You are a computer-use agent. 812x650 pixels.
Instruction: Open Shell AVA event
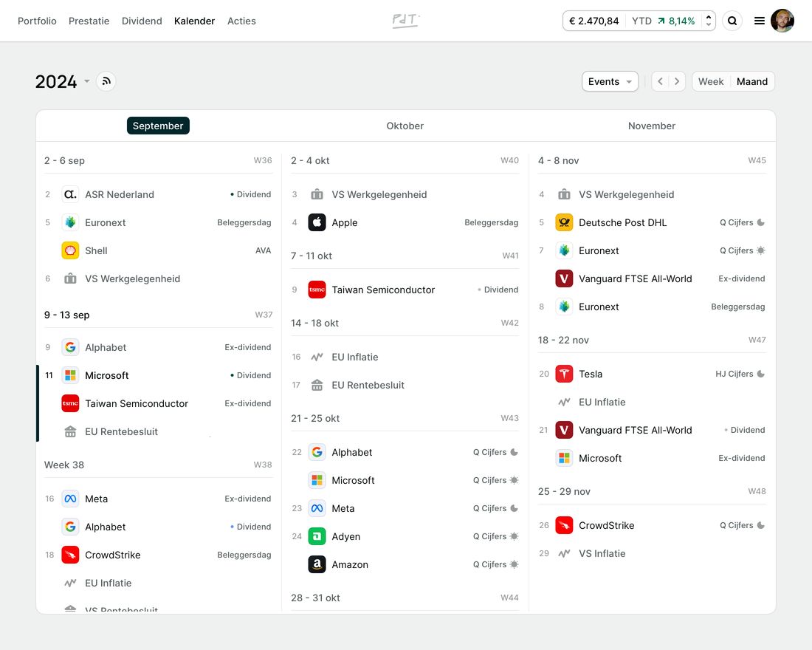(x=159, y=250)
